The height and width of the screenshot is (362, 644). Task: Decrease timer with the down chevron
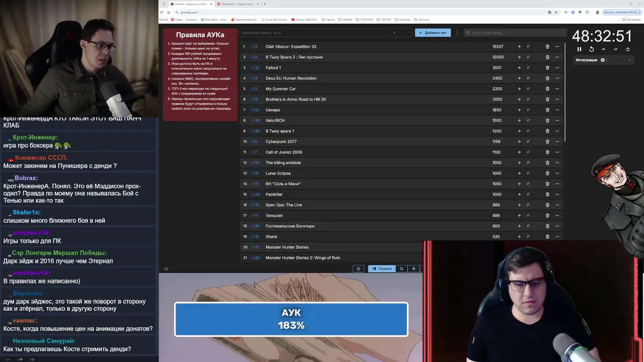[615, 49]
